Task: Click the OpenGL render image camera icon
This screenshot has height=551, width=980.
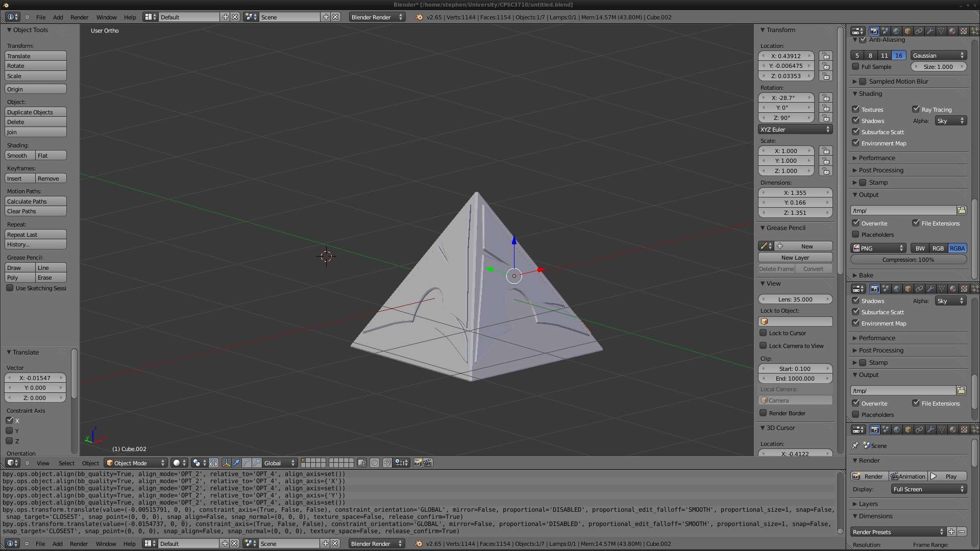Action: tap(418, 463)
